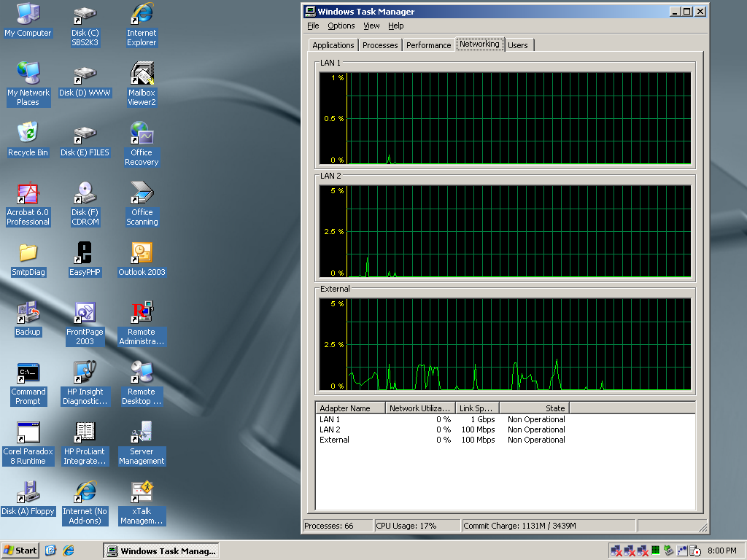Select the Command Prompt desktop shortcut
The width and height of the screenshot is (747, 560).
pyautogui.click(x=28, y=384)
